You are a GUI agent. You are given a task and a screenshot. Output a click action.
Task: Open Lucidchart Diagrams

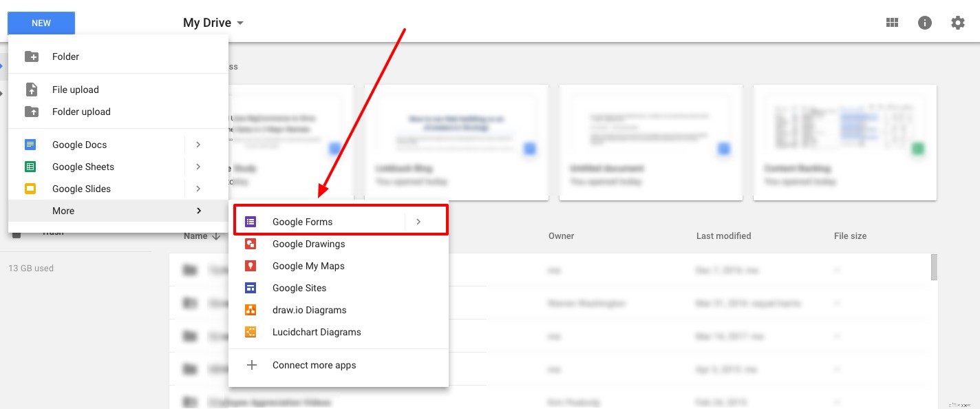pos(317,332)
